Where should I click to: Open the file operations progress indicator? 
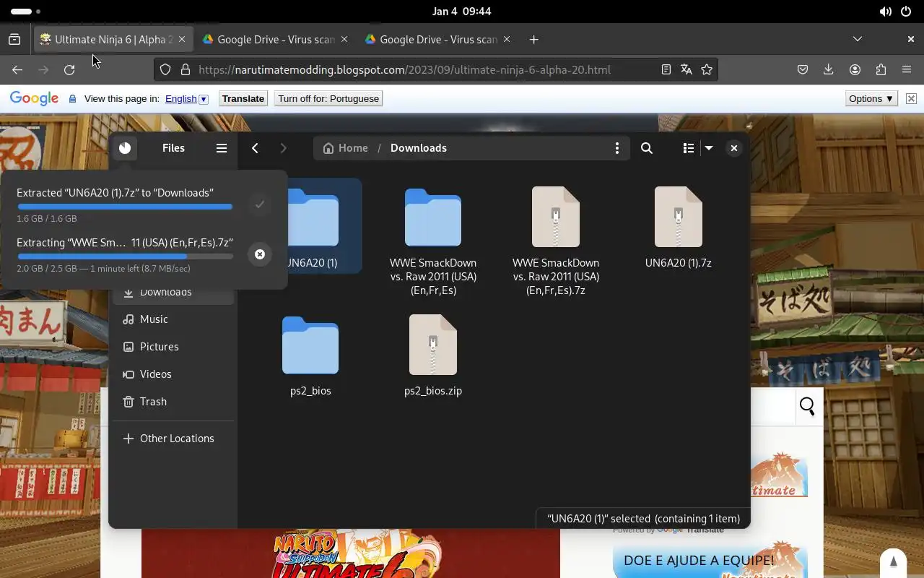pyautogui.click(x=125, y=148)
